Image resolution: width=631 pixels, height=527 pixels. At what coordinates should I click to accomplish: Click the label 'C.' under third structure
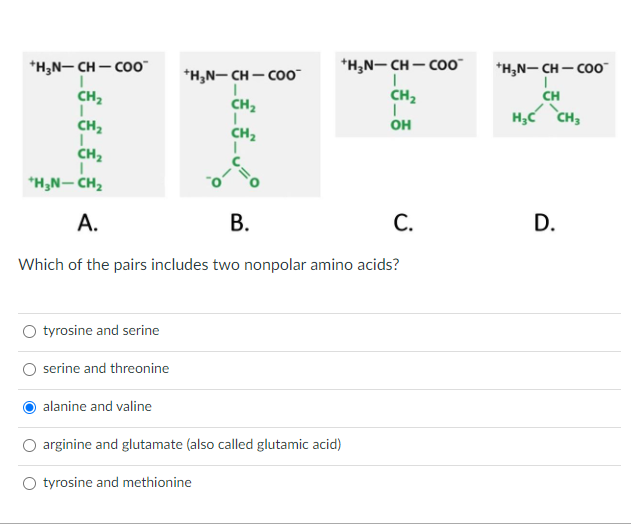403,222
